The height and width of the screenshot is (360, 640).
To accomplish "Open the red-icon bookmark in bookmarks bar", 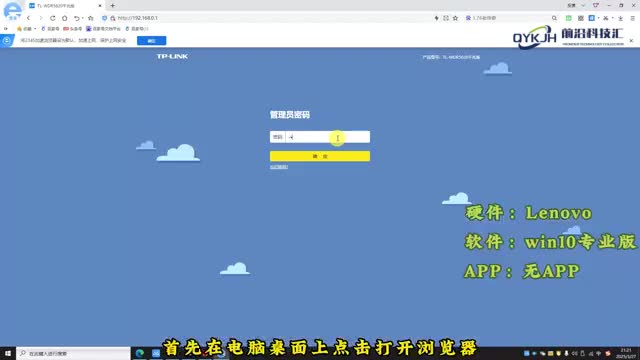I will 73,29.
